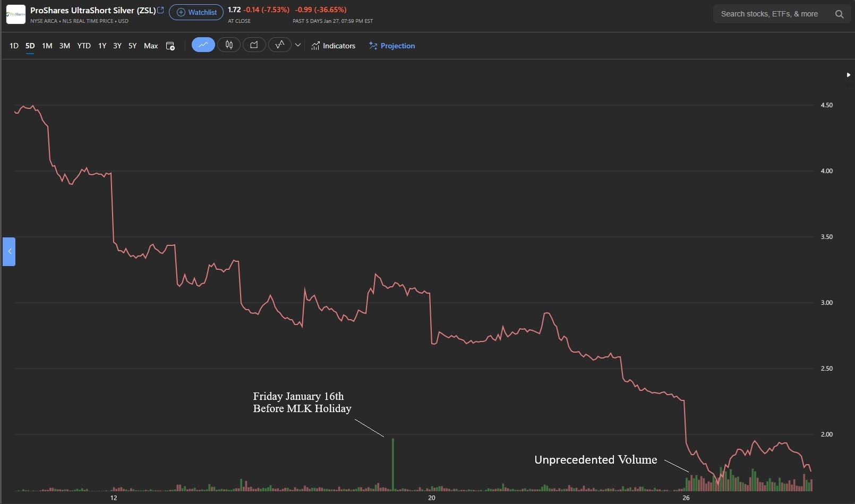Toggle the Projection feature
The image size is (855, 504).
tap(392, 46)
